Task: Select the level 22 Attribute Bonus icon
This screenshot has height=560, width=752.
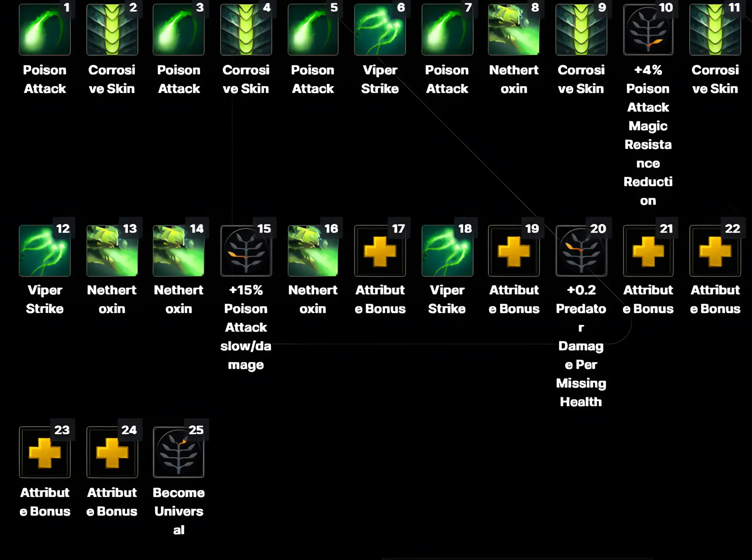Action: click(715, 251)
